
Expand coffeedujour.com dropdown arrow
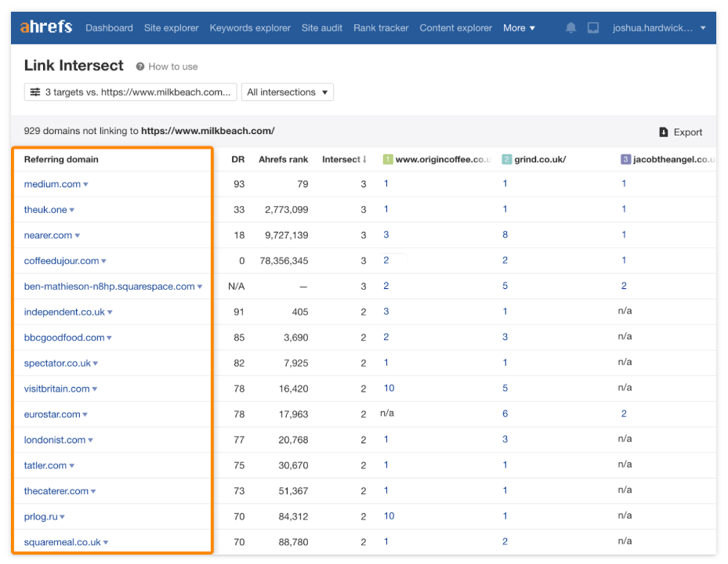pyautogui.click(x=103, y=261)
